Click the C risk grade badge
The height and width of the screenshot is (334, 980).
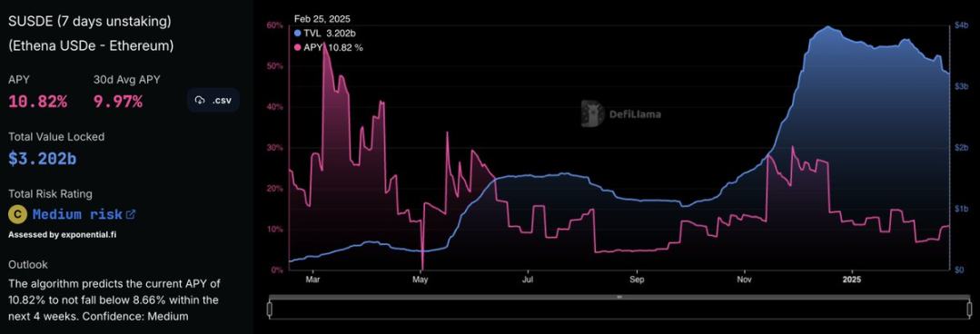(17, 214)
